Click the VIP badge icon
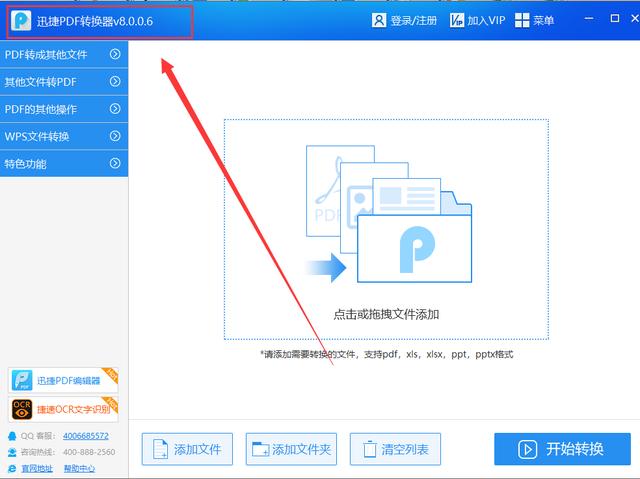Viewport: 640px width, 479px height. click(x=457, y=20)
